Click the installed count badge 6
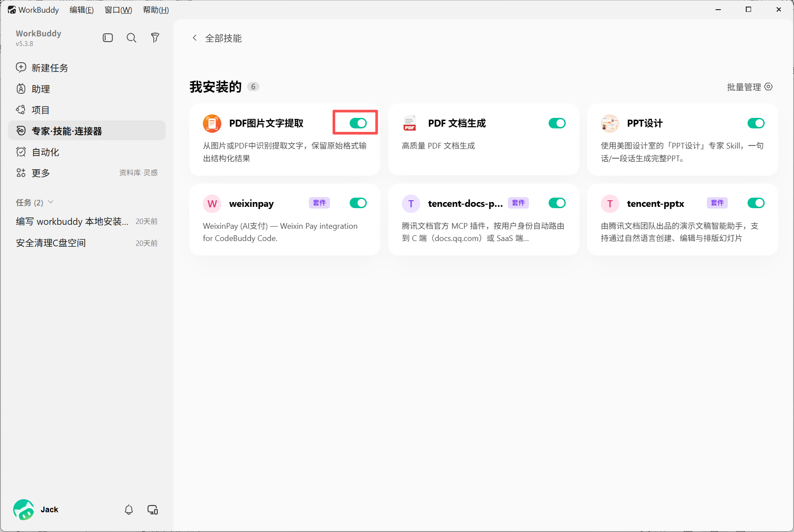794x532 pixels. (x=253, y=87)
